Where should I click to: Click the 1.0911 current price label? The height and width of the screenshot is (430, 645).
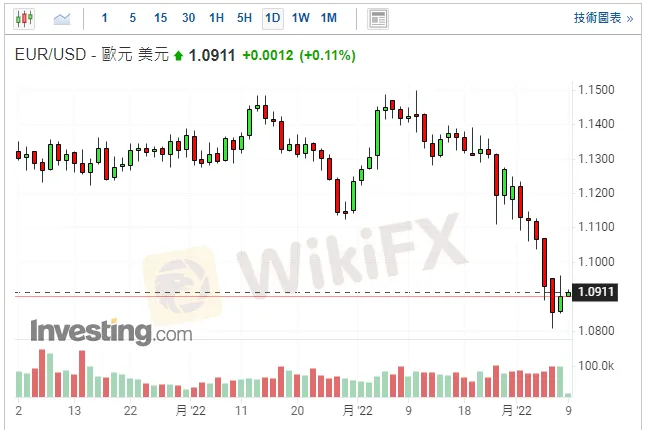[x=599, y=292]
